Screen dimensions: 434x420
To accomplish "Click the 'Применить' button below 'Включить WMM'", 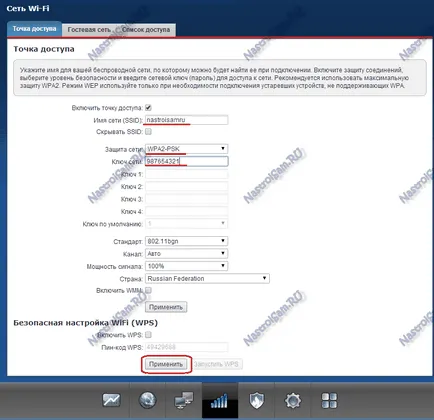I will click(166, 307).
